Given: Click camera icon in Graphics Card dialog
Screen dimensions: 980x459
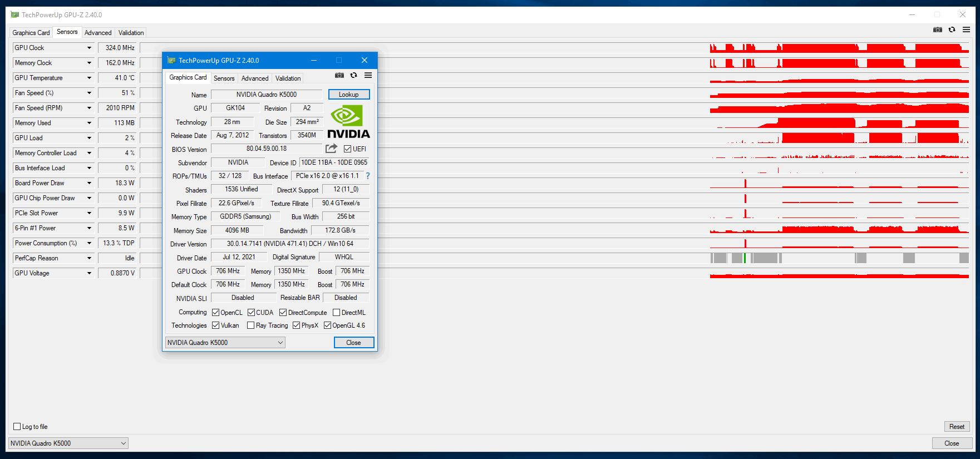Looking at the screenshot, I should tap(339, 75).
